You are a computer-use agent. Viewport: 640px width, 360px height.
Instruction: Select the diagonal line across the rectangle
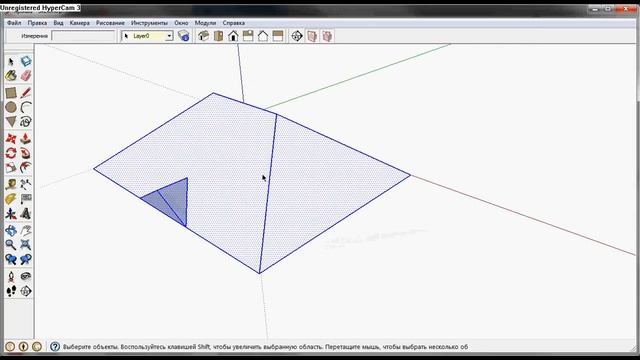268,194
